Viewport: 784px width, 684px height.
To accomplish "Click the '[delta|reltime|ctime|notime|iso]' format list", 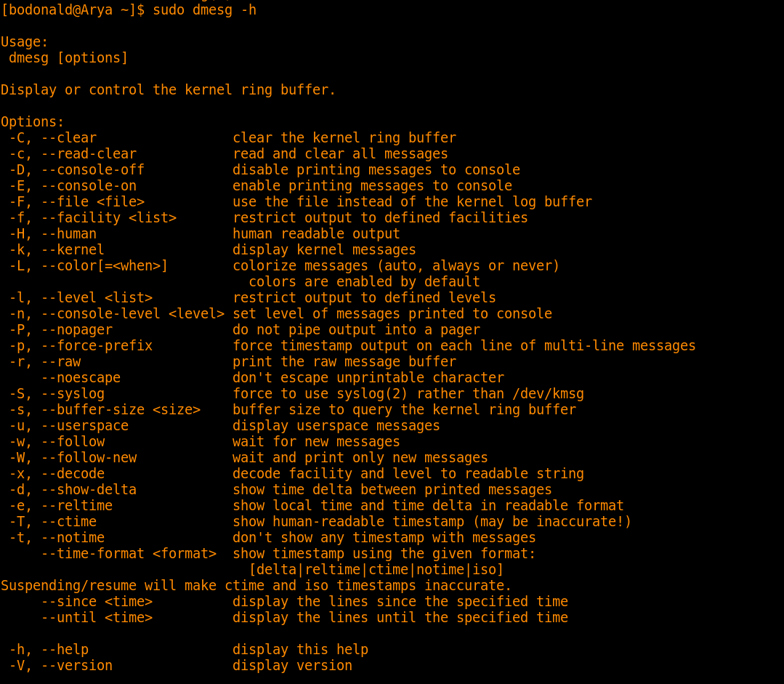I will coord(376,570).
